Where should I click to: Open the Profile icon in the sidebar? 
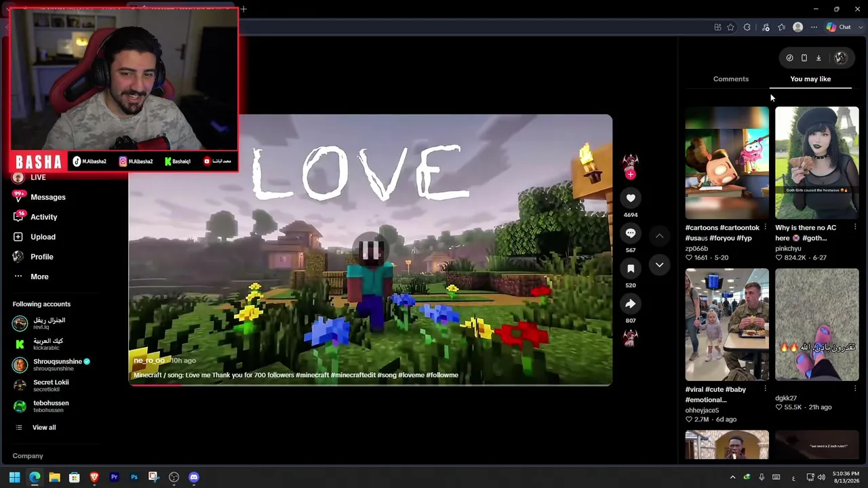click(18, 256)
